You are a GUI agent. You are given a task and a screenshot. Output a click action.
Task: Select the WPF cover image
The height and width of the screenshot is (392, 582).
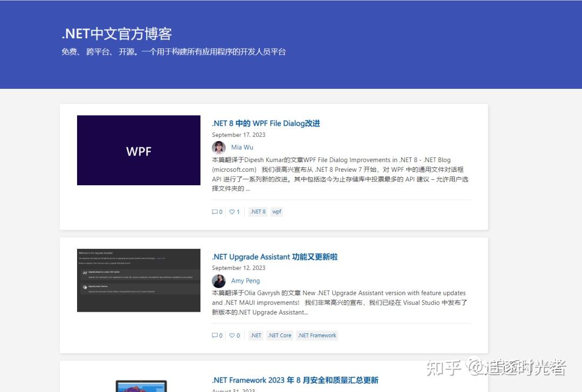click(x=138, y=150)
